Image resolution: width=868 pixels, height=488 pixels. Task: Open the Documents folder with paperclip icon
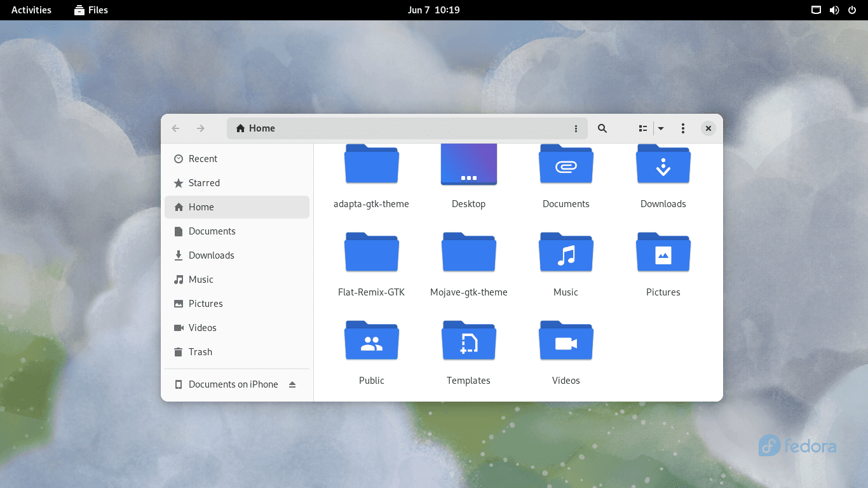point(566,164)
